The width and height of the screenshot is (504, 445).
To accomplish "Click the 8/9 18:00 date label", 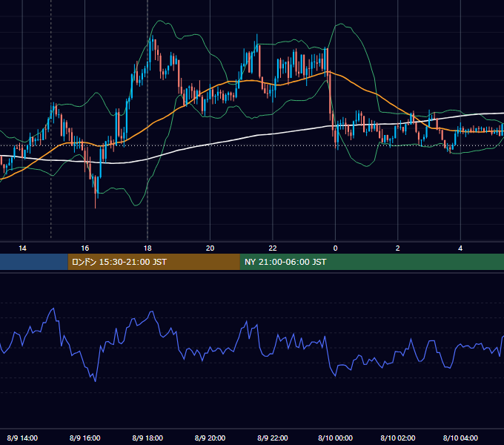I will 147,438.
